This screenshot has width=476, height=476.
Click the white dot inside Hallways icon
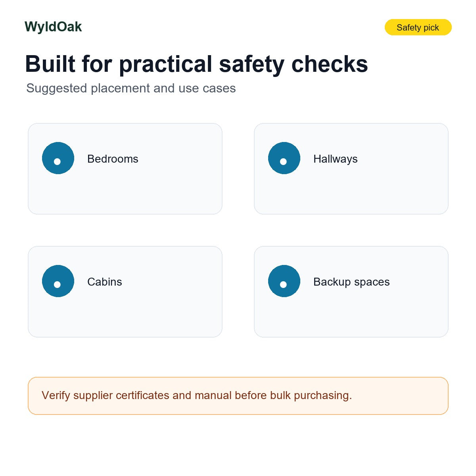pyautogui.click(x=283, y=161)
